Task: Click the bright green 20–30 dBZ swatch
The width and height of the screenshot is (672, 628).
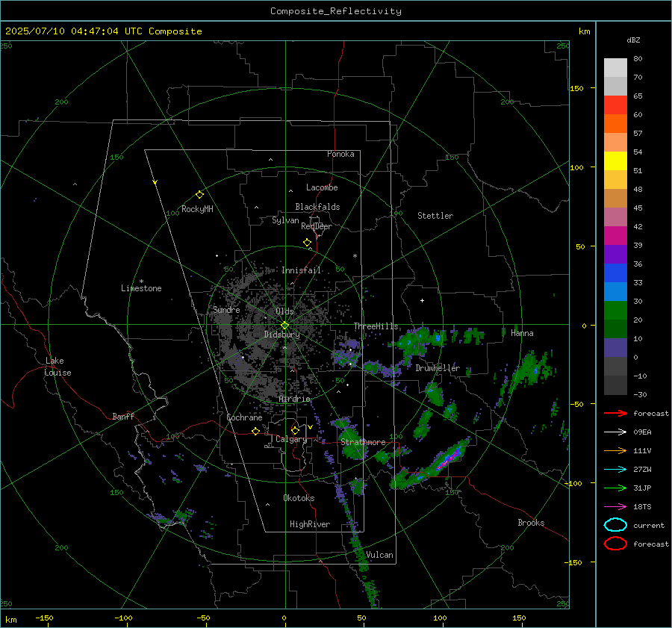Action: pyautogui.click(x=615, y=311)
